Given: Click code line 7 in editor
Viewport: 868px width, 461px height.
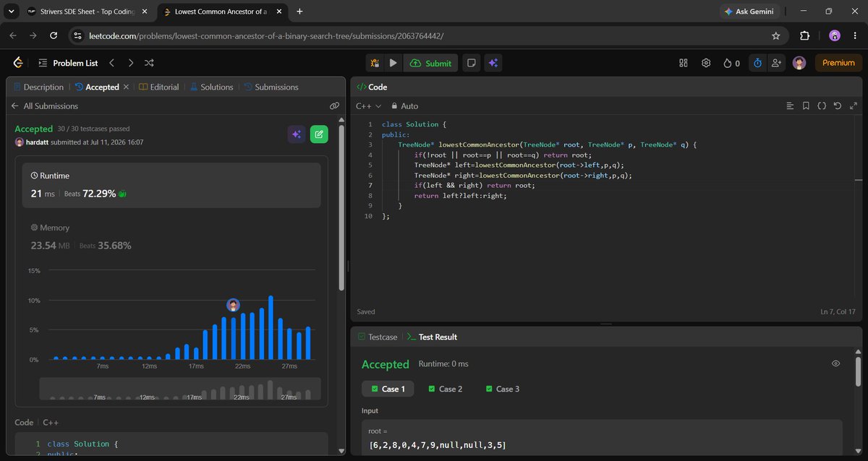Looking at the screenshot, I should (474, 185).
